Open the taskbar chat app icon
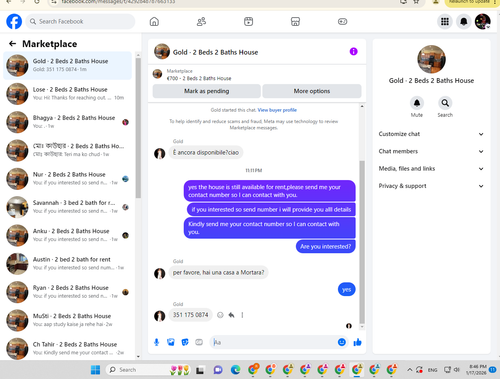The width and height of the screenshot is (500, 379). point(218,370)
